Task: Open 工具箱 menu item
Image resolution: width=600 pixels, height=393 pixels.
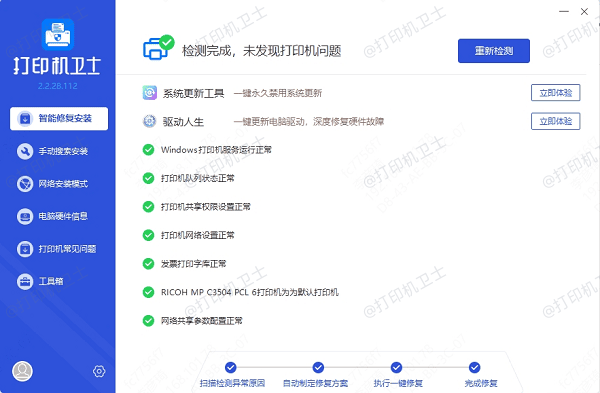Action: point(59,282)
